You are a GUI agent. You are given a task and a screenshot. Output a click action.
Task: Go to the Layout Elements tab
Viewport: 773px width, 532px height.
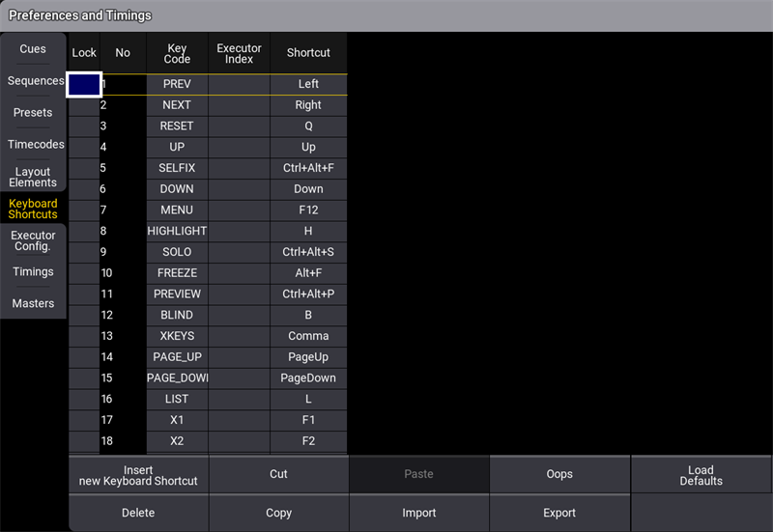click(33, 177)
